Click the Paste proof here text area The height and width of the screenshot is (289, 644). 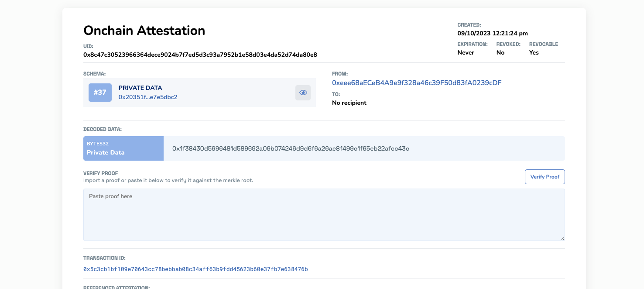pos(324,214)
